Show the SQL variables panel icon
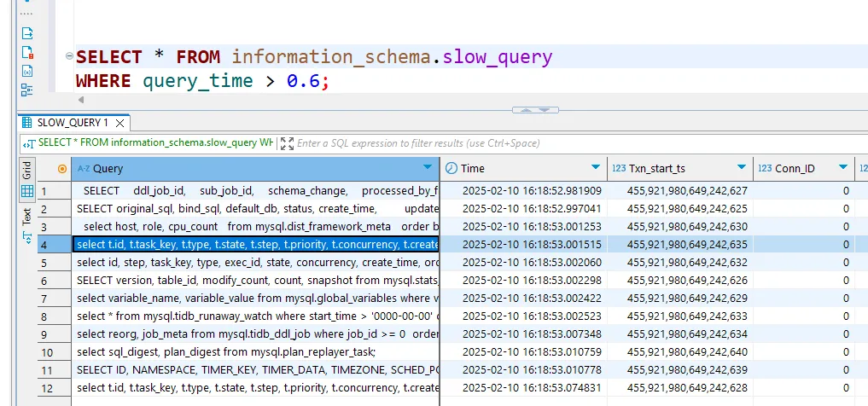The image size is (868, 406). point(27,71)
